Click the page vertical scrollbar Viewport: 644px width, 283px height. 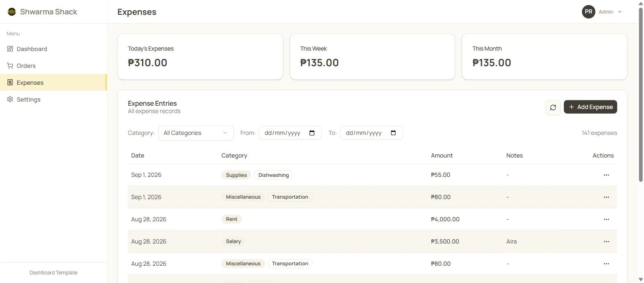click(641, 94)
